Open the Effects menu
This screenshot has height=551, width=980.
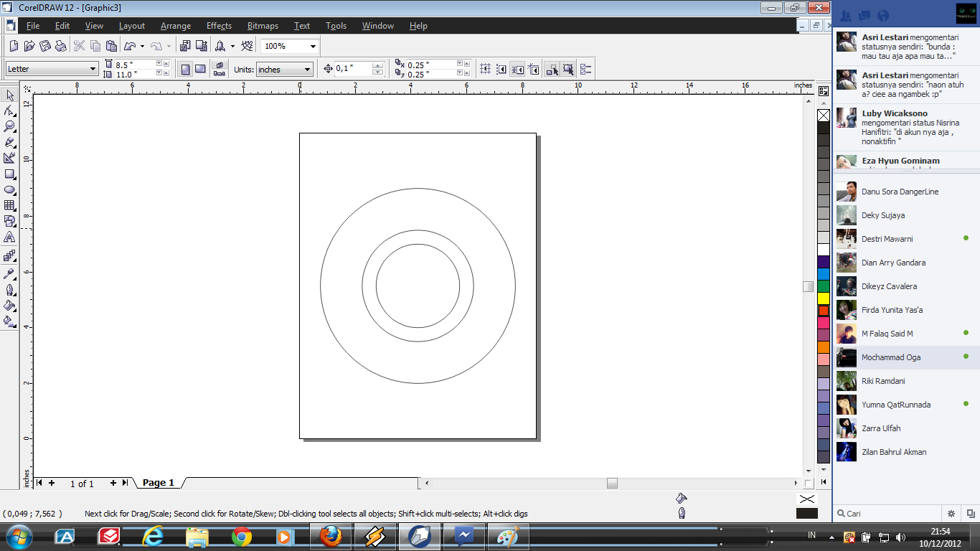220,26
